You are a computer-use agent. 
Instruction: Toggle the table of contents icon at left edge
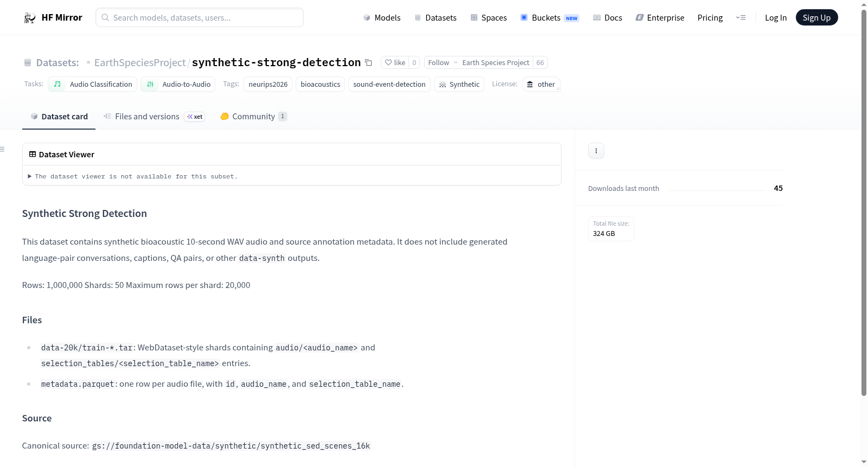pos(3,149)
